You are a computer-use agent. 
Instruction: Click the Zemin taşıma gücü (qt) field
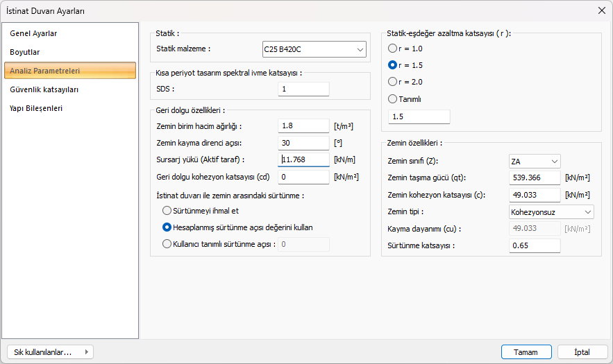pyautogui.click(x=534, y=178)
